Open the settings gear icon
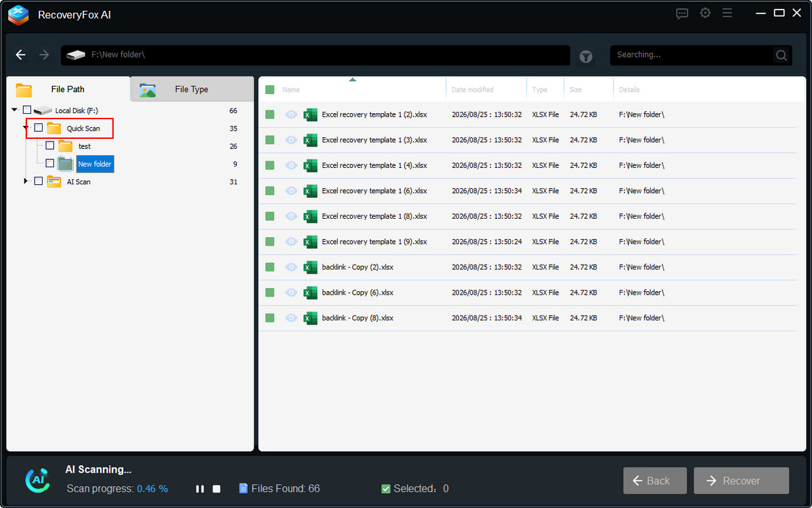 coord(705,13)
